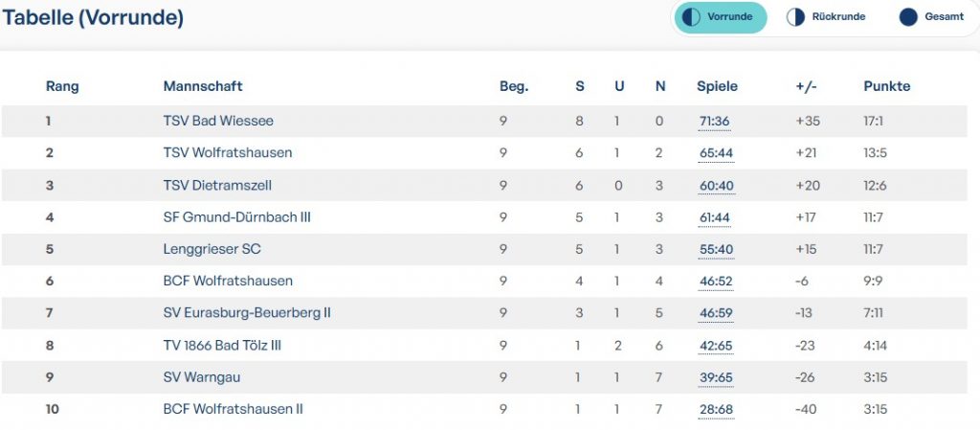This screenshot has width=980, height=430.
Task: Click the Punkte column header
Action: (886, 86)
